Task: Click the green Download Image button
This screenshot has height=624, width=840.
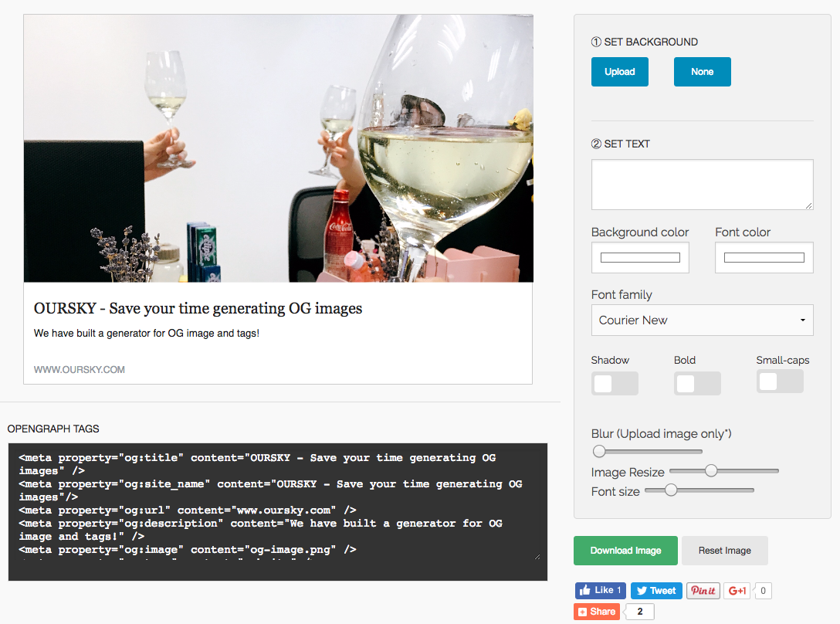Action: tap(625, 551)
